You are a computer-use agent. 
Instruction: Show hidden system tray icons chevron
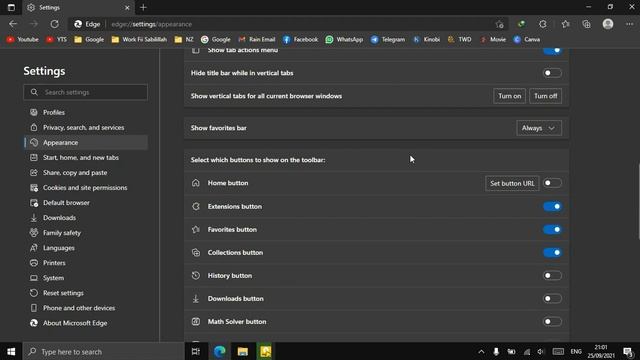pos(481,351)
